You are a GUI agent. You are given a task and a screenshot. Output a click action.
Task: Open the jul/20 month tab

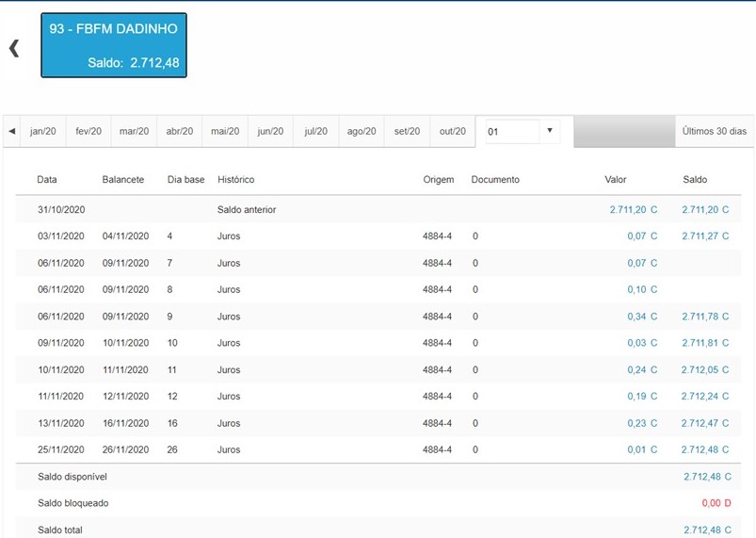[x=315, y=131]
